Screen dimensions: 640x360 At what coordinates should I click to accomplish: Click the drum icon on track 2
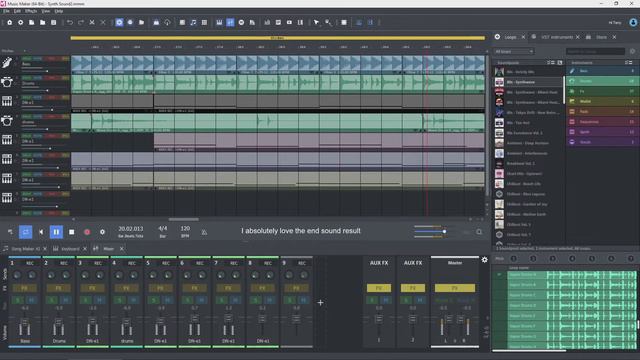tap(7, 82)
